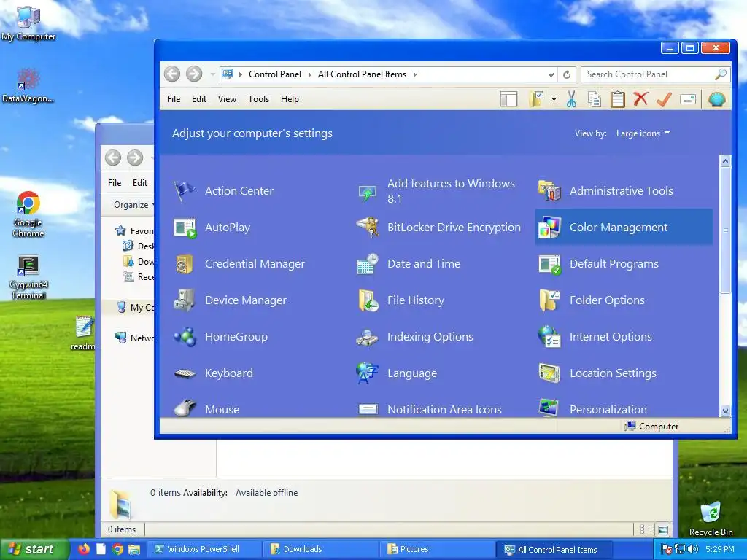Image resolution: width=747 pixels, height=560 pixels.
Task: Click the volume speaker tray icon
Action: (x=693, y=549)
